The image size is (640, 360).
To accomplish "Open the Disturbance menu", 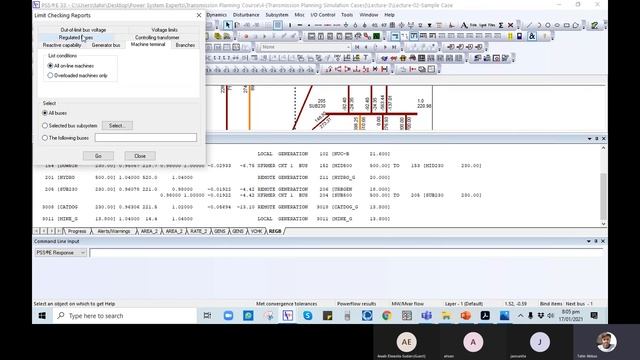I will [x=246, y=15].
